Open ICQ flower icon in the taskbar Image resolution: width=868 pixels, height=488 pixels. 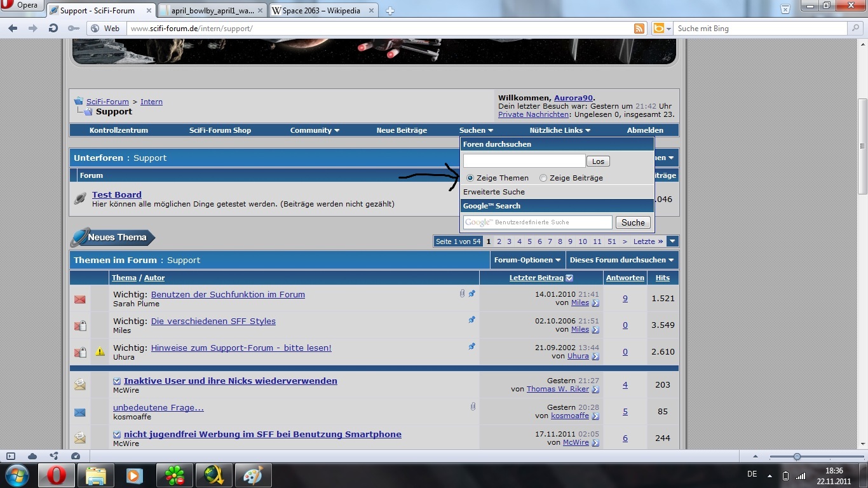(x=174, y=475)
